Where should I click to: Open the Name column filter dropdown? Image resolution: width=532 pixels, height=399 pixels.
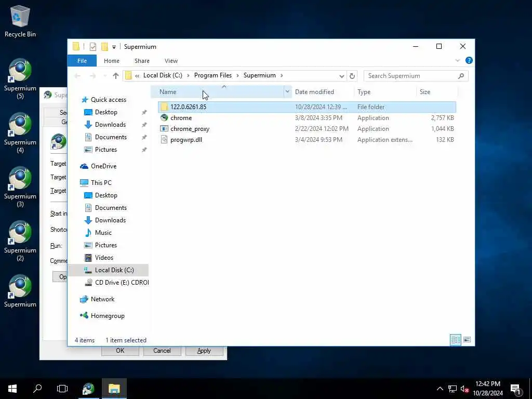coord(287,91)
